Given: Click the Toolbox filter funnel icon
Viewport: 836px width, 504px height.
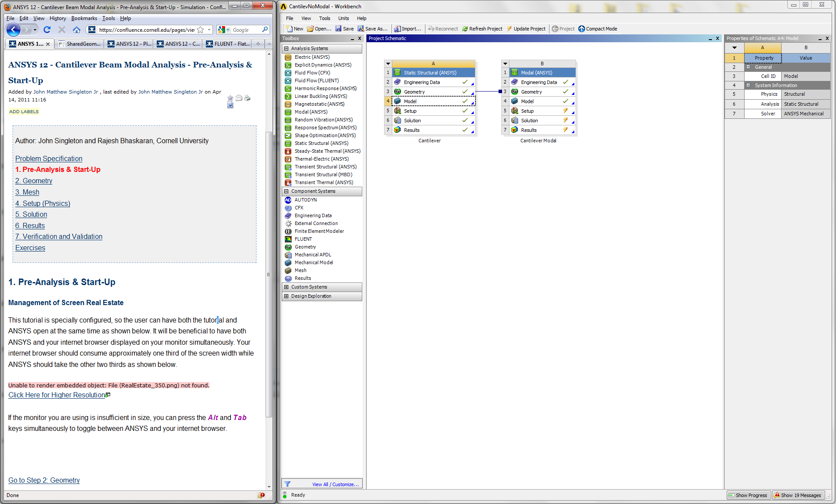Looking at the screenshot, I should (x=287, y=484).
